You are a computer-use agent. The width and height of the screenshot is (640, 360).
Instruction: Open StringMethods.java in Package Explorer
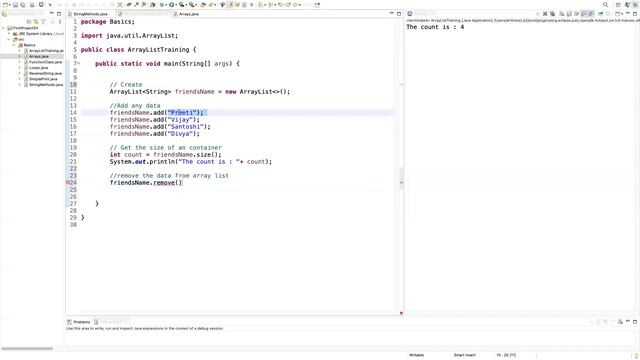coord(46,85)
